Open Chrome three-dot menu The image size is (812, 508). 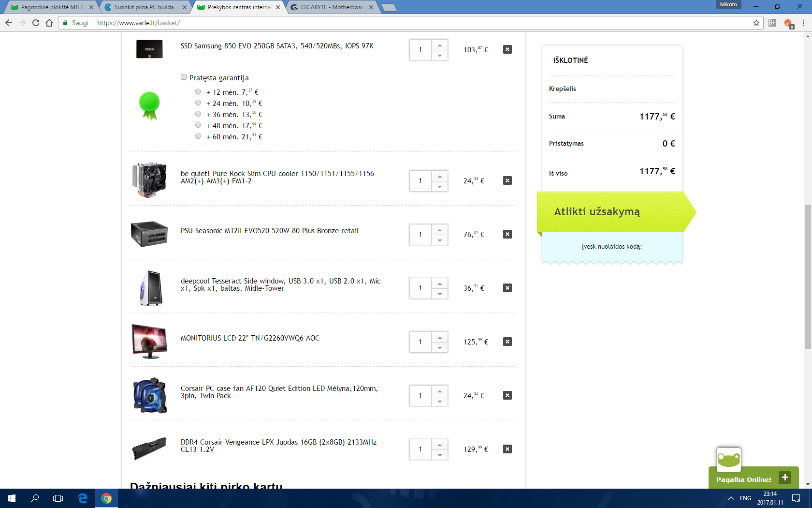[x=803, y=23]
